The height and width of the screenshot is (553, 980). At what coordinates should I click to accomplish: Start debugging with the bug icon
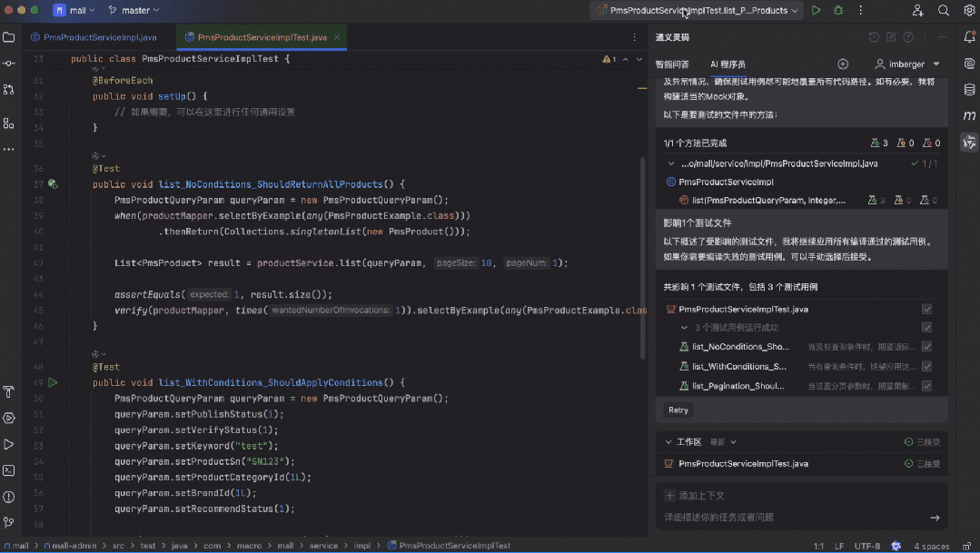[x=838, y=11]
